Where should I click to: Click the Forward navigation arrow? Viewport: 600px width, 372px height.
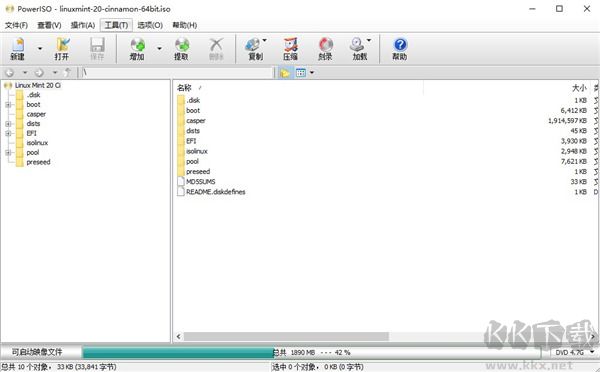[x=39, y=72]
